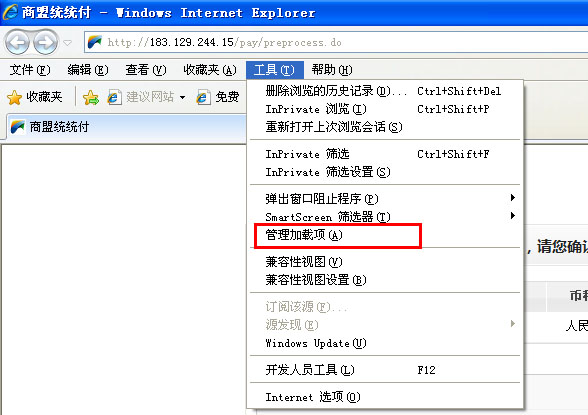Click the browser Forward arrow button
The width and height of the screenshot is (588, 415).
45,42
